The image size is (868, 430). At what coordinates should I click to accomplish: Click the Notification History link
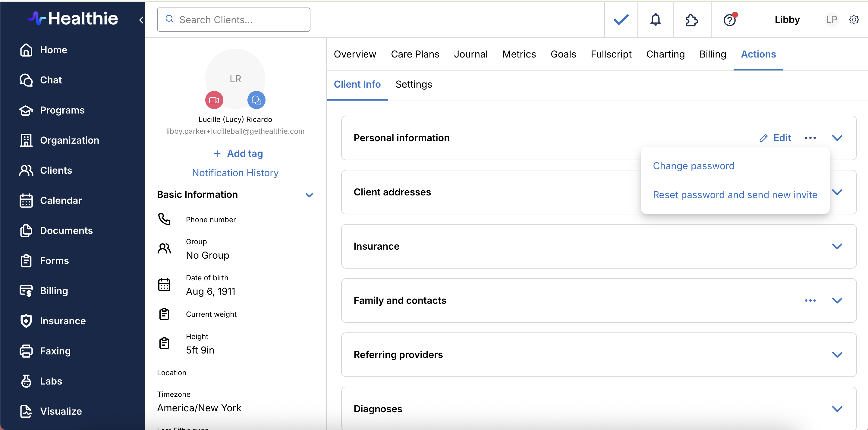click(x=235, y=173)
